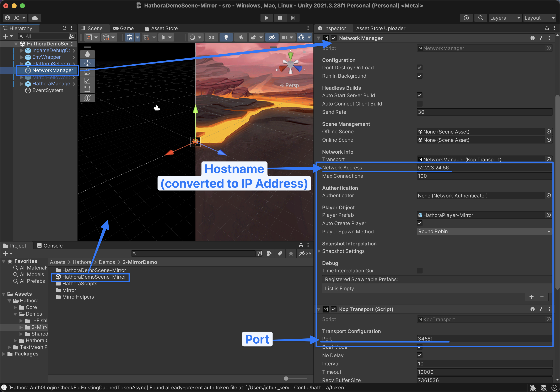This screenshot has width=560, height=392.
Task: Uncheck Dont Destroy On Load
Action: click(x=420, y=67)
